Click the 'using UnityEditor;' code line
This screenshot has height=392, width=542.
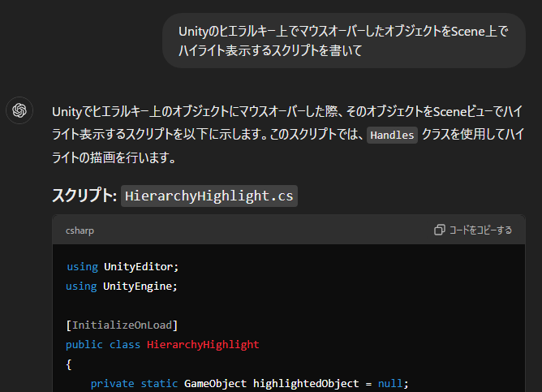click(123, 266)
